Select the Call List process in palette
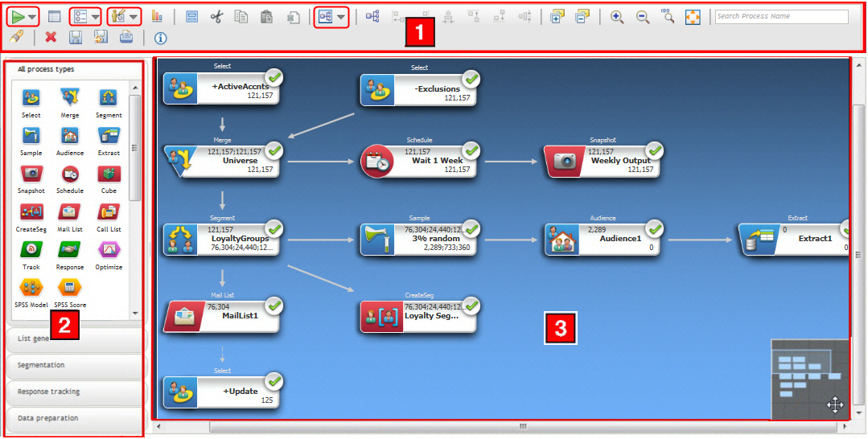The image size is (868, 439). tap(109, 217)
